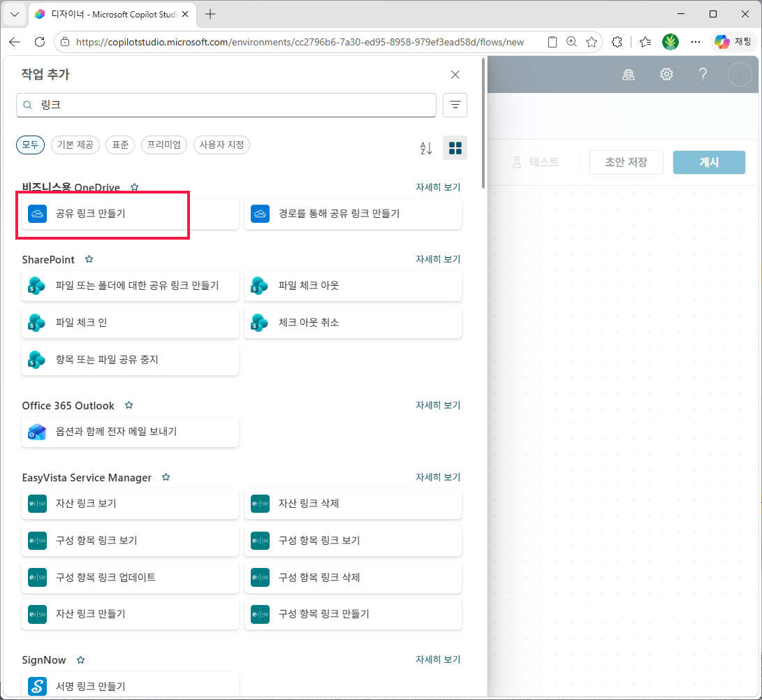Add the 구성 항목 링크 업데이트 action
Viewport: 762px width, 700px height.
click(x=130, y=577)
